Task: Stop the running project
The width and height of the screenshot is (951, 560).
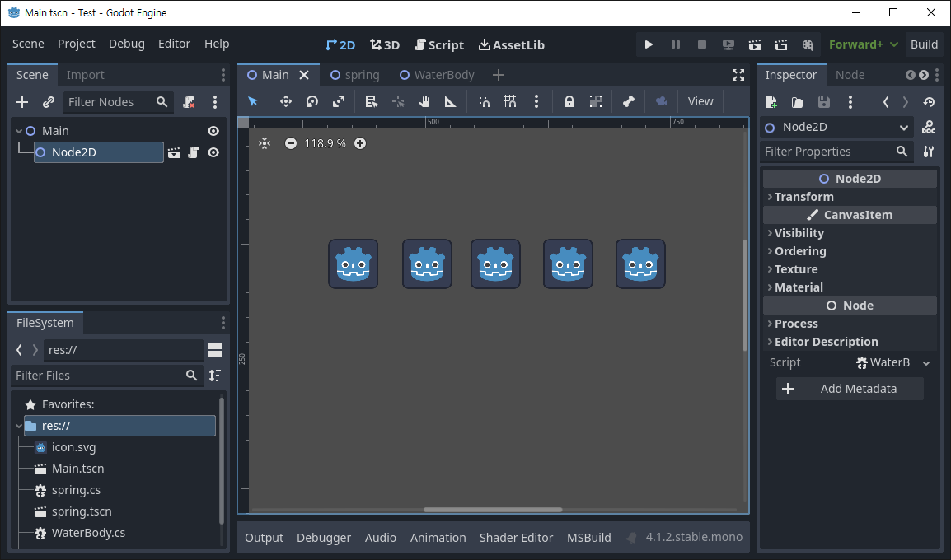Action: pyautogui.click(x=702, y=44)
